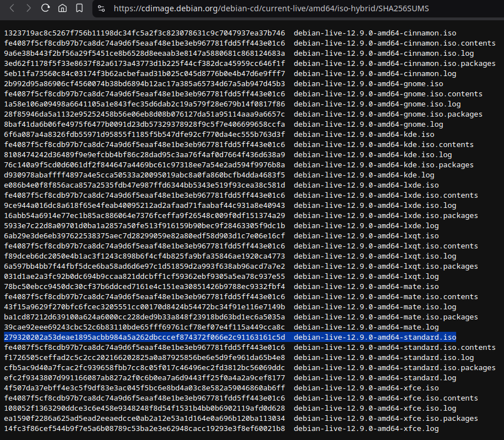504x440 pixels.
Task: Select filename debian-live-12.9.0-amd64-standard.iso.contents
Action: pyautogui.click(x=394, y=347)
